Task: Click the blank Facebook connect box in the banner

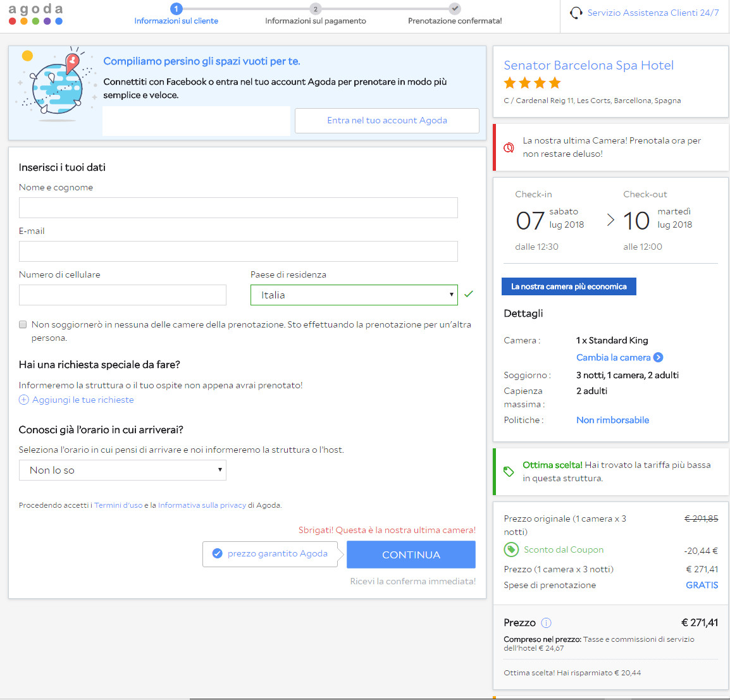Action: [197, 121]
